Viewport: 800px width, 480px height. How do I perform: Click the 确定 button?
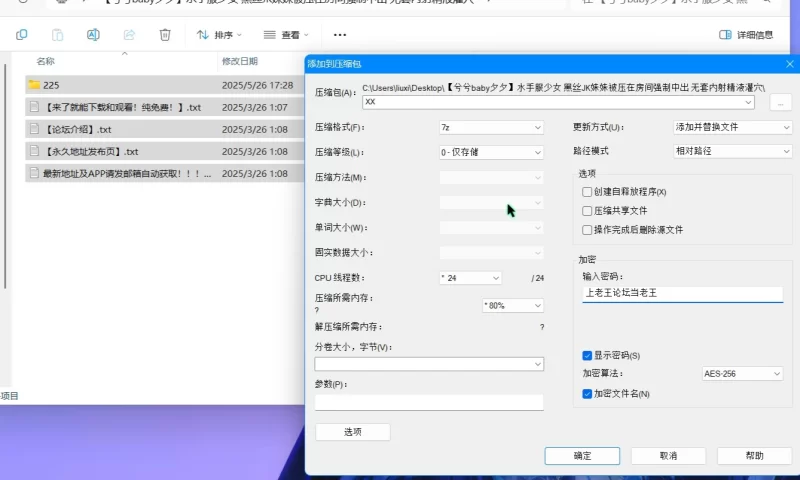pos(582,455)
